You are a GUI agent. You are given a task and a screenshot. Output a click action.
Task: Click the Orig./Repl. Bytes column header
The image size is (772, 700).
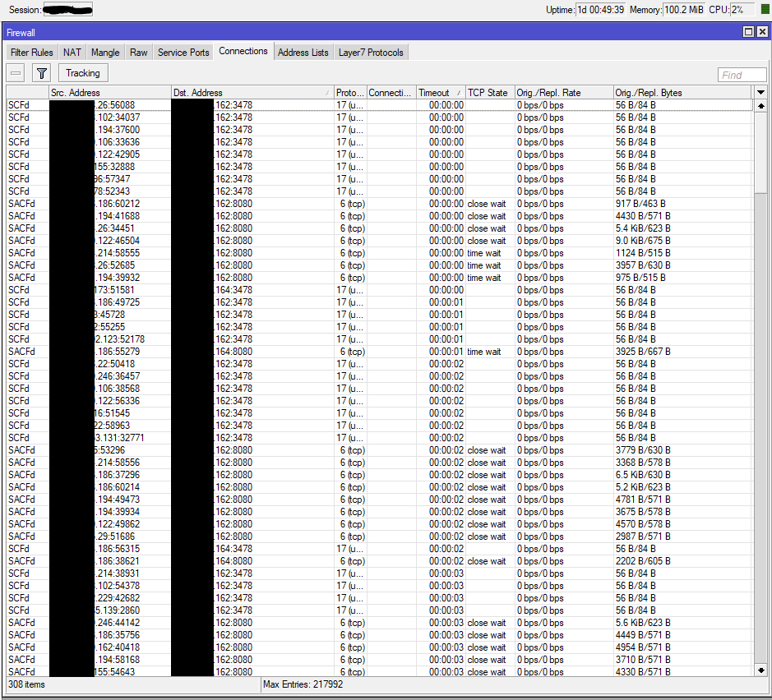(683, 93)
